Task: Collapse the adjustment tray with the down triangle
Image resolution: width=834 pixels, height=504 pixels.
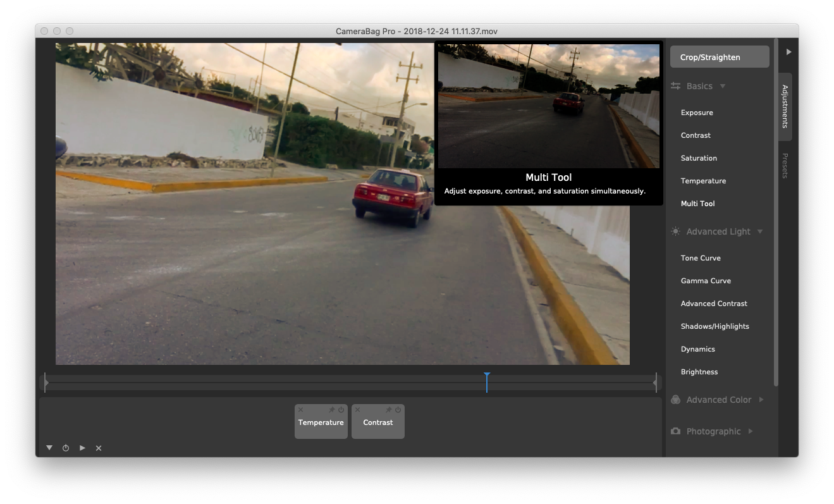Action: (x=49, y=448)
